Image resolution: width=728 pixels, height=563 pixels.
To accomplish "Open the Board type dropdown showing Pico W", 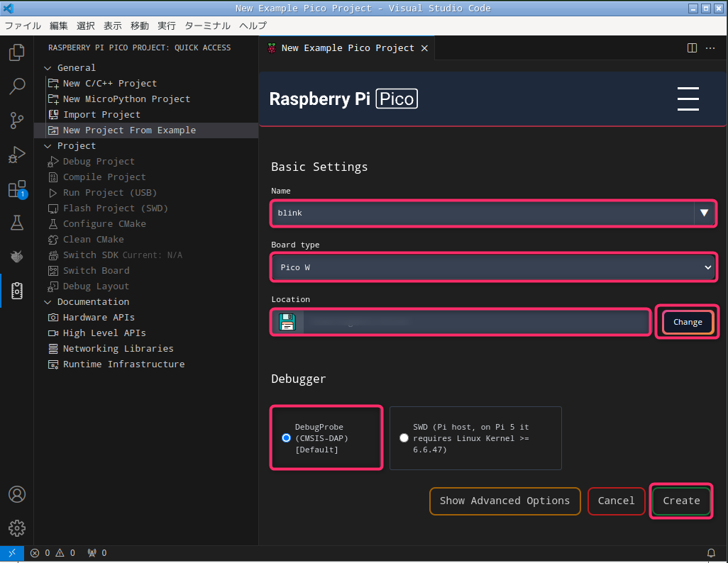I will coord(493,267).
